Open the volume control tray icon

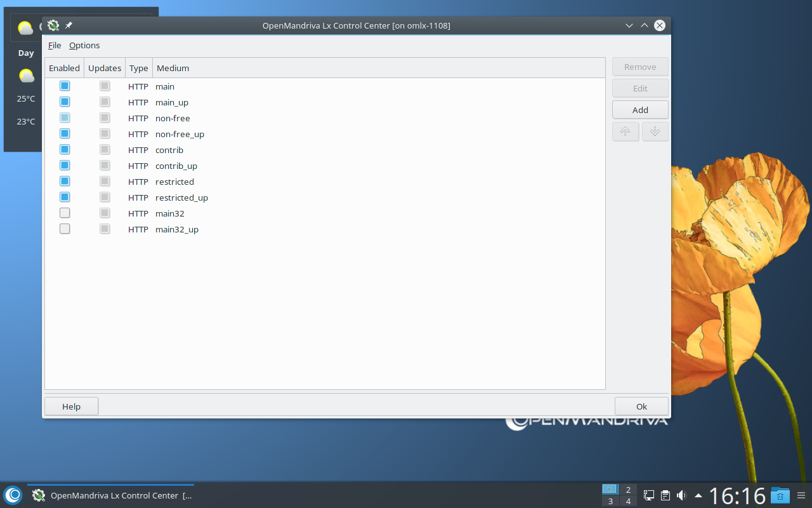point(682,495)
